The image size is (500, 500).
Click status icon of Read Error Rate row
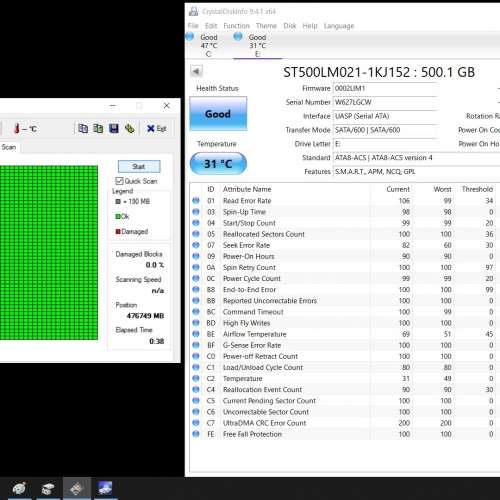pyautogui.click(x=196, y=201)
